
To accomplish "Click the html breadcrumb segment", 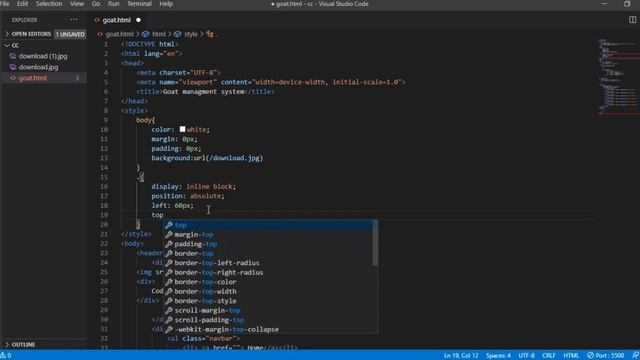I will (x=159, y=34).
